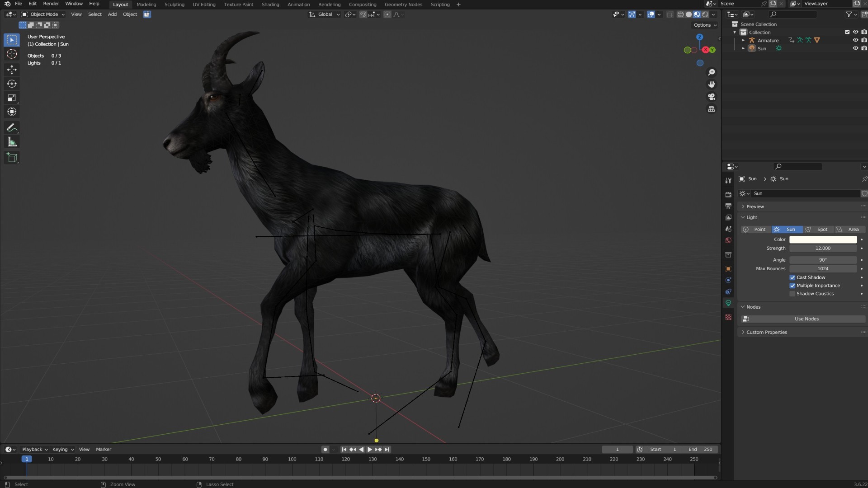Activate the Select Box tool
Viewport: 868px width, 488px height.
click(x=12, y=40)
